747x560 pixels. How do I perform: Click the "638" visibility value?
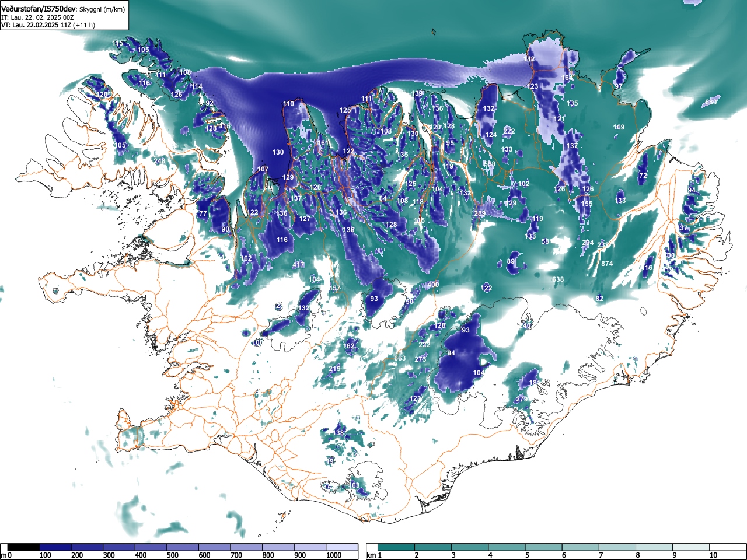[x=558, y=280]
